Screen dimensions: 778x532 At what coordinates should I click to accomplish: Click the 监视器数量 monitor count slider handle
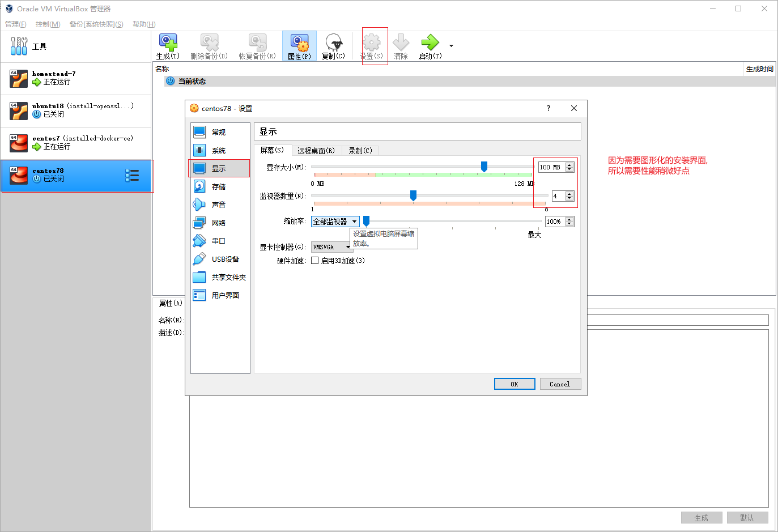(413, 195)
